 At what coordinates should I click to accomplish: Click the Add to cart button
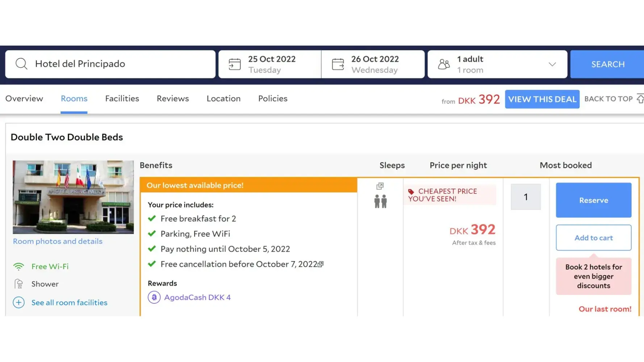(593, 238)
